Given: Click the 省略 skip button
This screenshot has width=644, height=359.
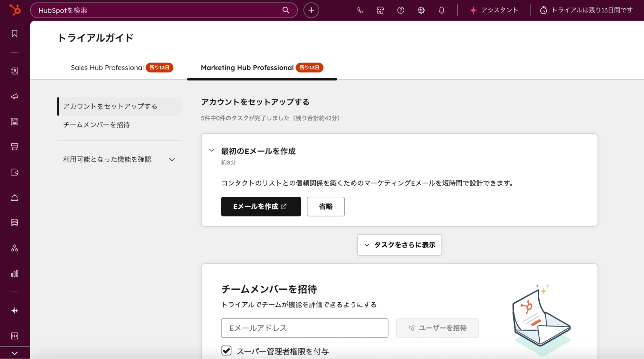Looking at the screenshot, I should (325, 206).
